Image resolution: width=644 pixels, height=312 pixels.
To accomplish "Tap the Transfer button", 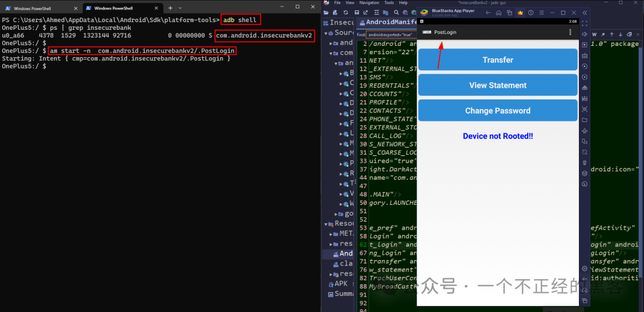I will coord(498,60).
